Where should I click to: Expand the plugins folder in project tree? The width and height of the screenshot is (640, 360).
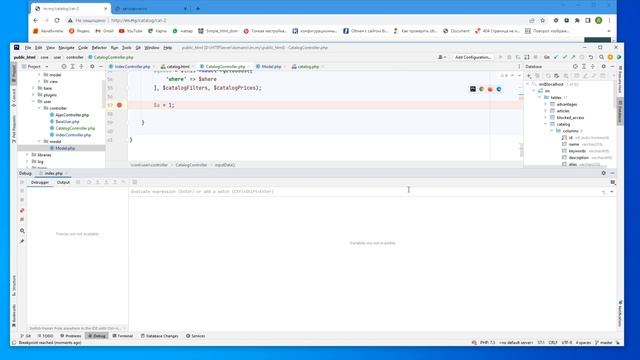click(33, 95)
